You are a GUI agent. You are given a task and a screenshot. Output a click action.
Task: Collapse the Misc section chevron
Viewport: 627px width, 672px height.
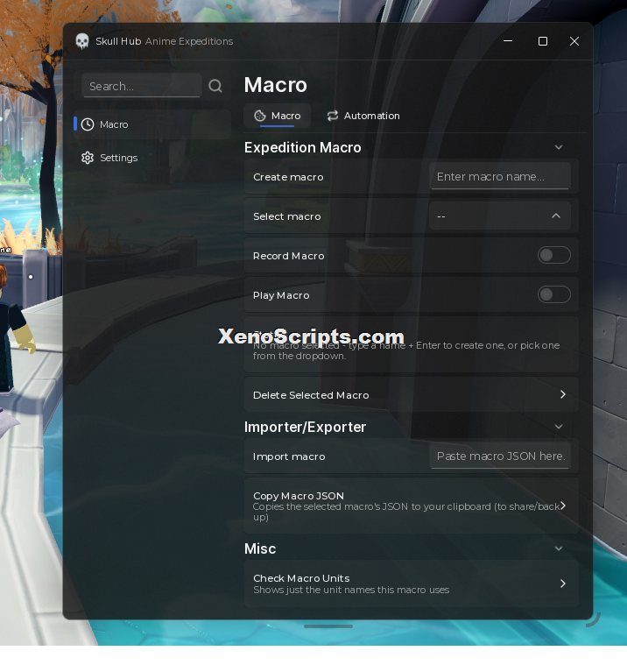coord(559,548)
